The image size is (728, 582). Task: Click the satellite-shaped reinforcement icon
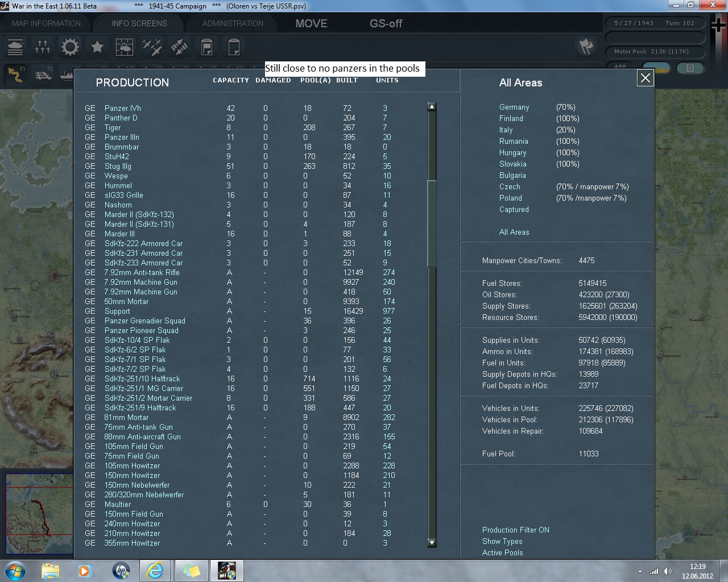point(179,47)
